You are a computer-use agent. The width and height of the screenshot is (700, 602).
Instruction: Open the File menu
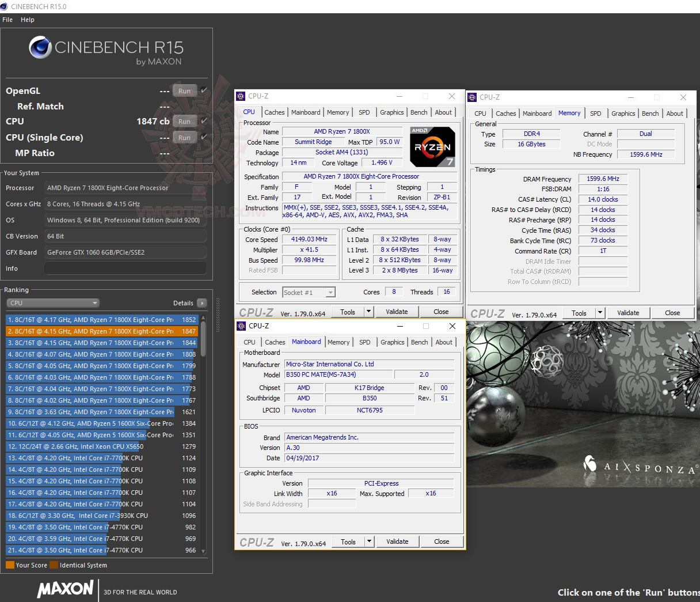(7, 19)
